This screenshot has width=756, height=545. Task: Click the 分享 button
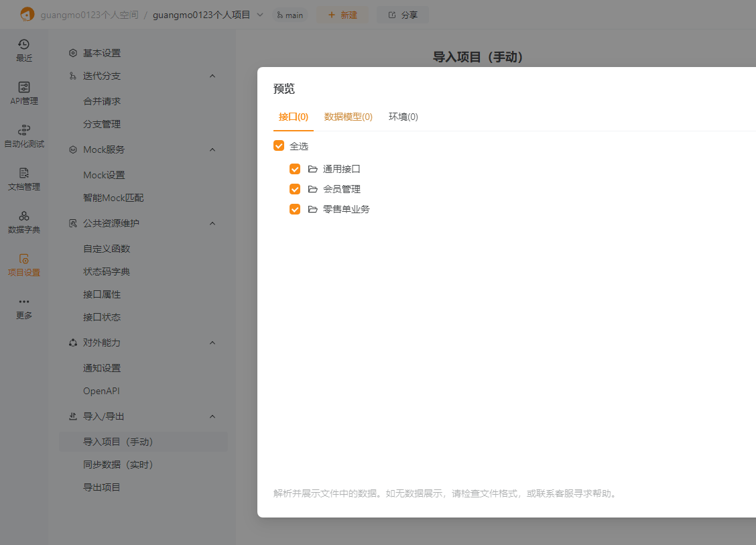coord(403,15)
